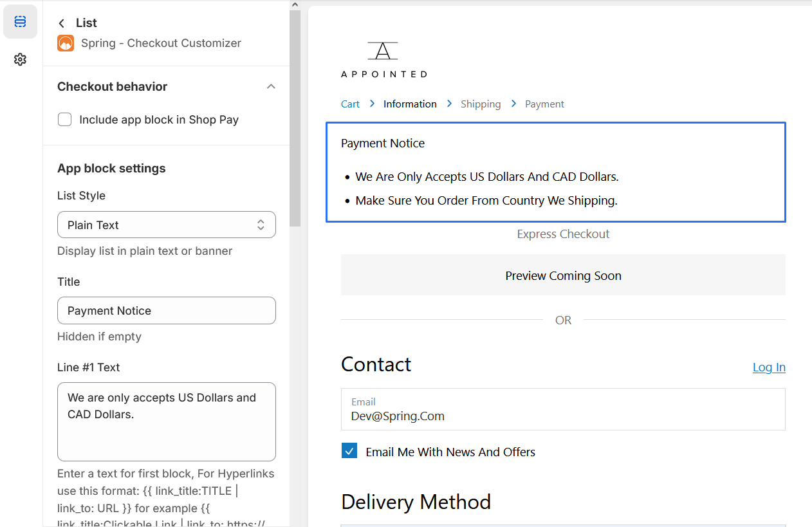Click the chevron between Cart and Information
Image resolution: width=812 pixels, height=527 pixels.
coord(372,104)
